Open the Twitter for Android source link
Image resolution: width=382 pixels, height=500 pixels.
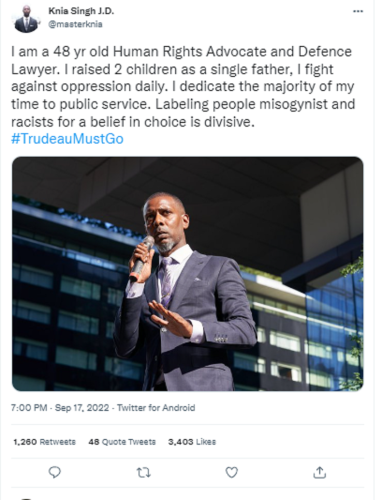(x=156, y=408)
